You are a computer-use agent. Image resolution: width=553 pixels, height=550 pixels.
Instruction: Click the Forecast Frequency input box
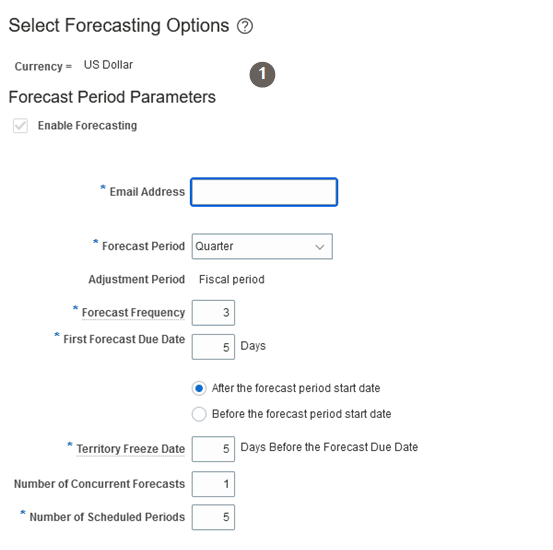click(x=213, y=313)
